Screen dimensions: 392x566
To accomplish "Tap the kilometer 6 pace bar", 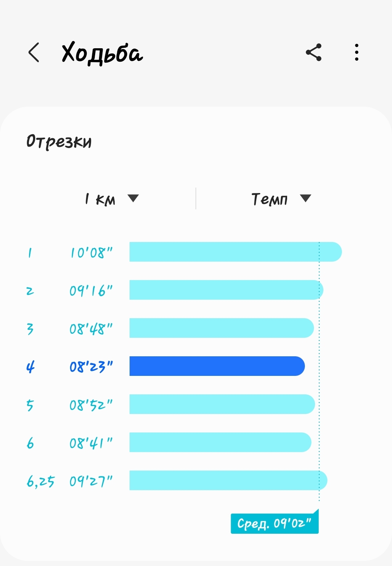I will pyautogui.click(x=220, y=442).
